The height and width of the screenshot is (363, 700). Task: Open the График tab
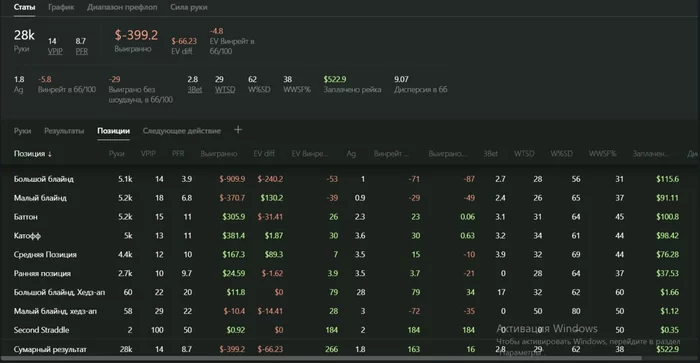[x=61, y=7]
